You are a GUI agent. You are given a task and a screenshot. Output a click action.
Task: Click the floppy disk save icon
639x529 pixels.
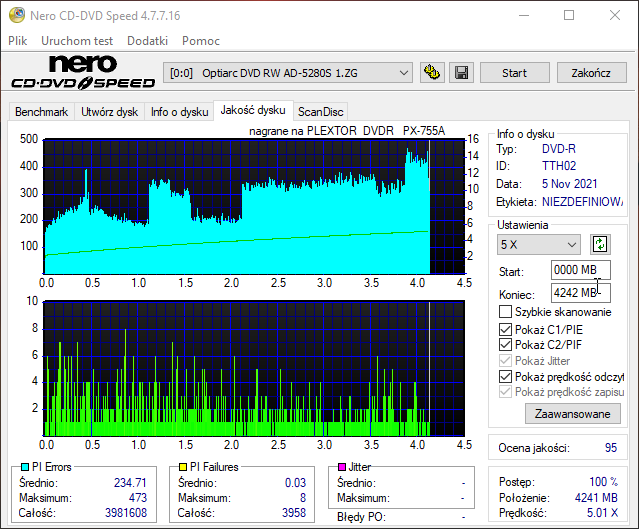pyautogui.click(x=461, y=73)
